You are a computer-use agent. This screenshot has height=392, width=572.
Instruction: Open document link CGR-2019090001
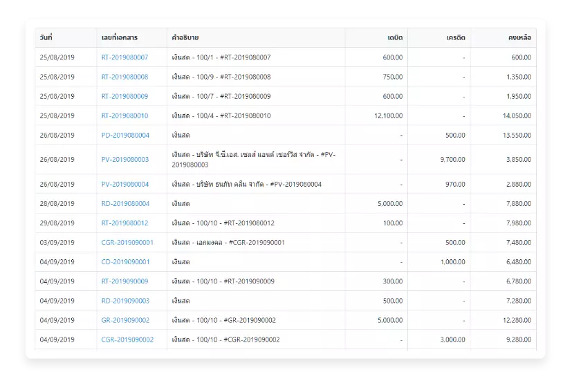[127, 242]
